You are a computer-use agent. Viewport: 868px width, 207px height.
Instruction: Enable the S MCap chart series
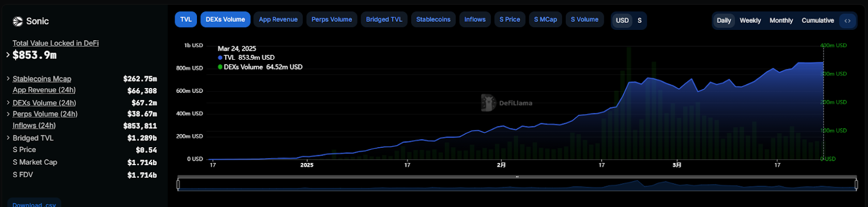(545, 20)
